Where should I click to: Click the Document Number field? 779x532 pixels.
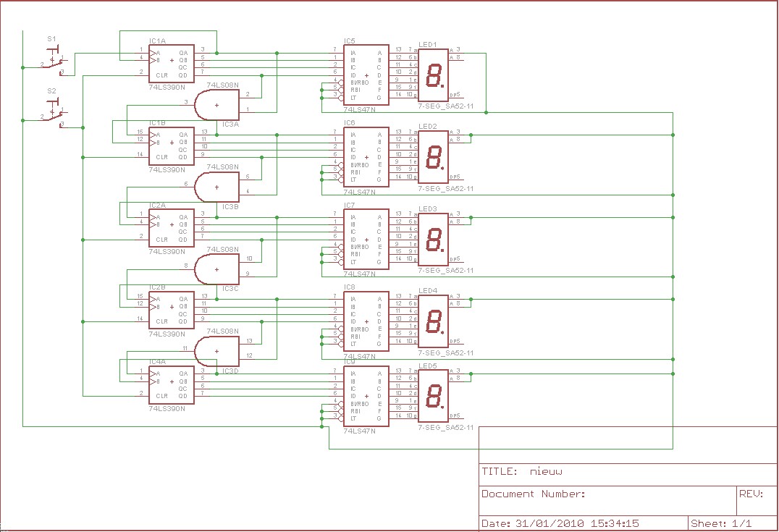(607, 501)
